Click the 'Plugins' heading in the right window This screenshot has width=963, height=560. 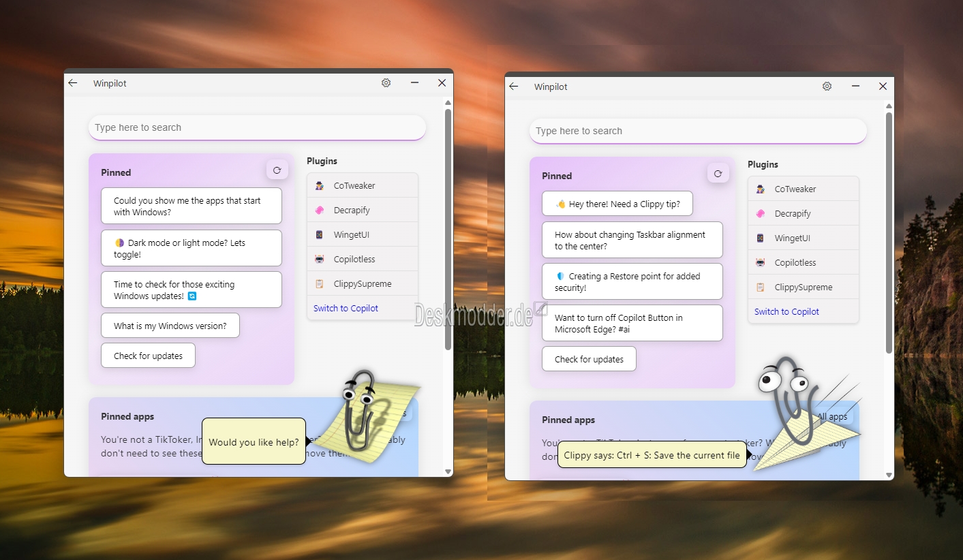(x=763, y=165)
